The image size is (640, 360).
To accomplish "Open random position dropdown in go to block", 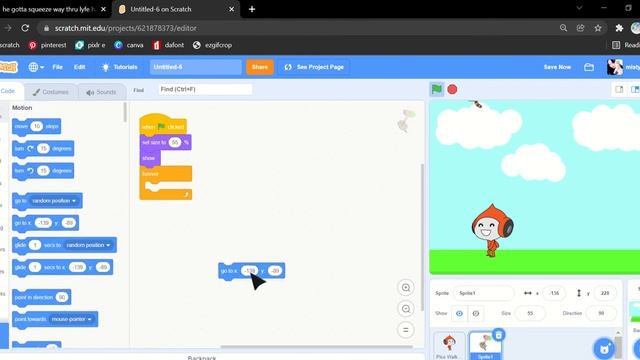I will click(54, 201).
